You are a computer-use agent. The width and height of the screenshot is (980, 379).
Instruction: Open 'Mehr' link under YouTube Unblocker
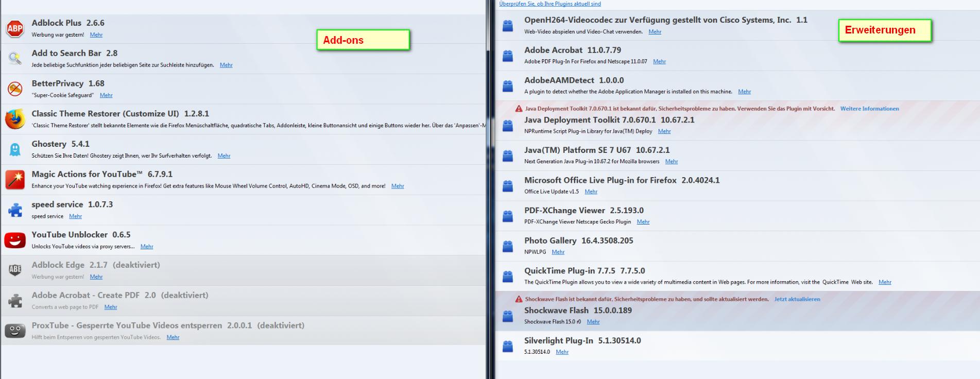pyautogui.click(x=147, y=247)
